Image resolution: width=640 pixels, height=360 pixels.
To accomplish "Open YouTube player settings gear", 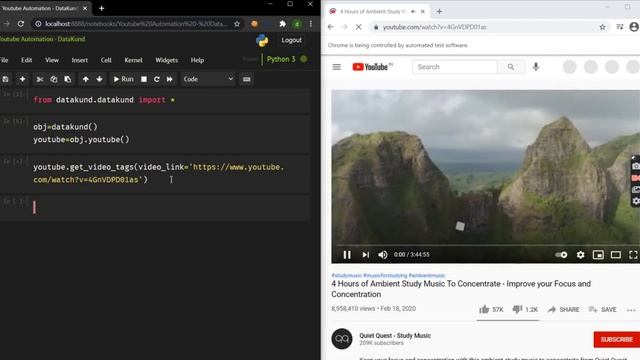I will [x=580, y=255].
